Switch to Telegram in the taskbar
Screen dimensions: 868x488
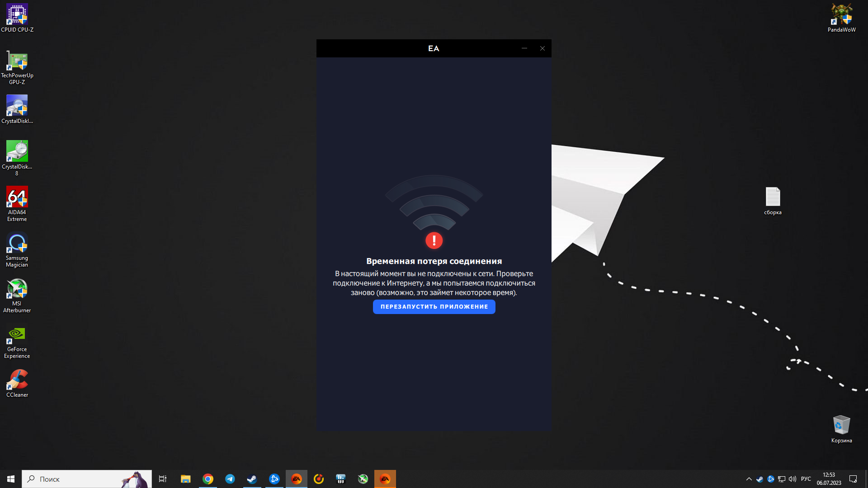230,479
